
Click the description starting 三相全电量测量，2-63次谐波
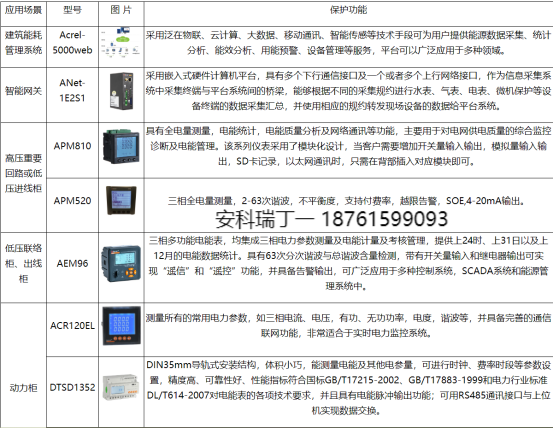tap(347, 201)
